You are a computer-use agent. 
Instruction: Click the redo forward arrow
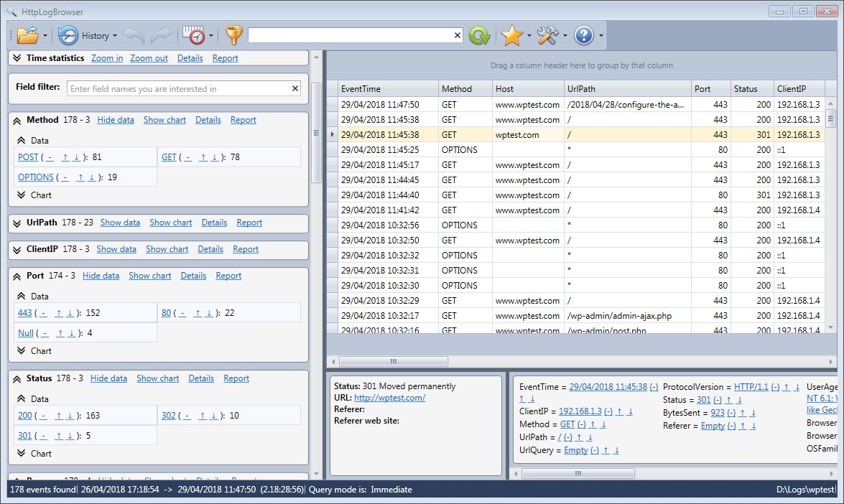pyautogui.click(x=162, y=35)
